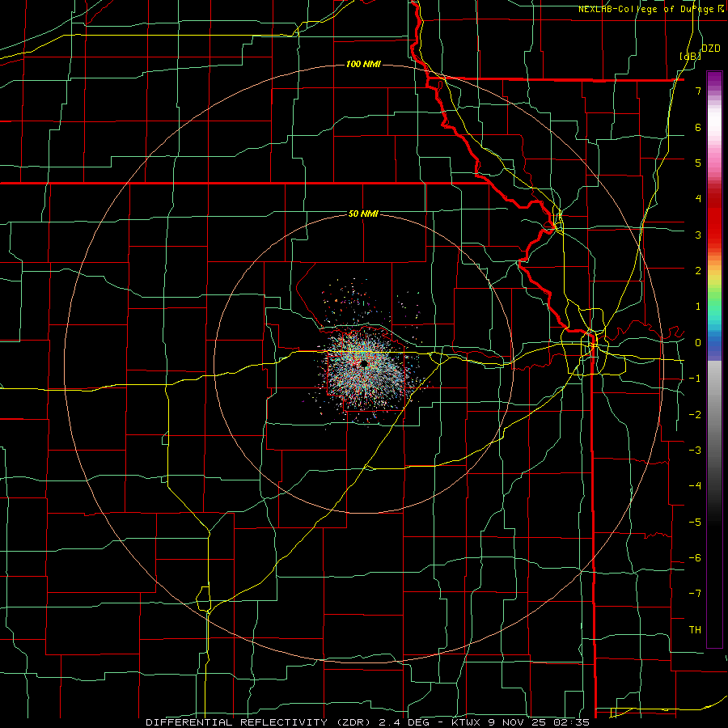The height and width of the screenshot is (728, 728).
Task: Click the 2 value on the color scale
Action: pyautogui.click(x=698, y=271)
